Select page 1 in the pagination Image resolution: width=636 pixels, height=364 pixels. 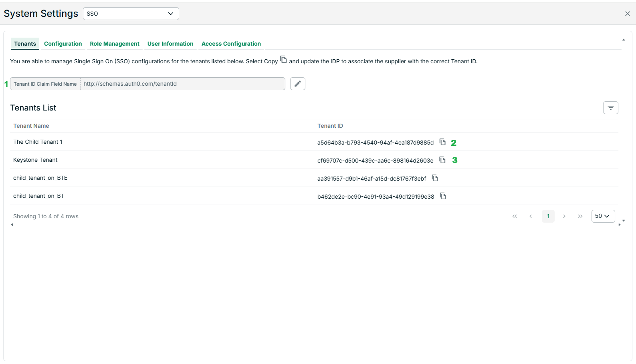(x=548, y=216)
